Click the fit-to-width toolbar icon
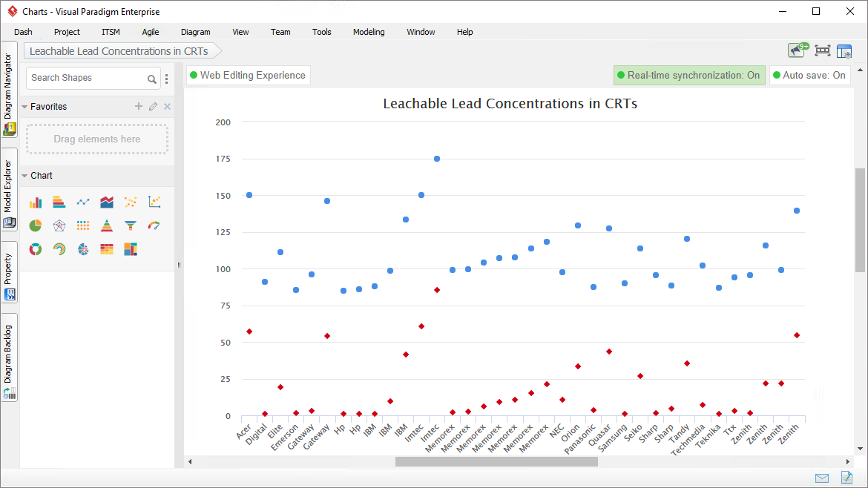 (x=823, y=51)
